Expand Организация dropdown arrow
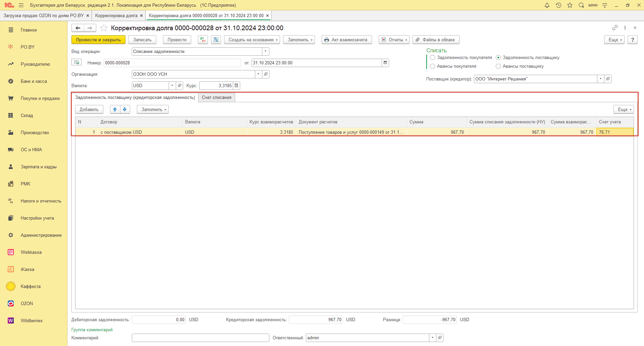 (259, 74)
